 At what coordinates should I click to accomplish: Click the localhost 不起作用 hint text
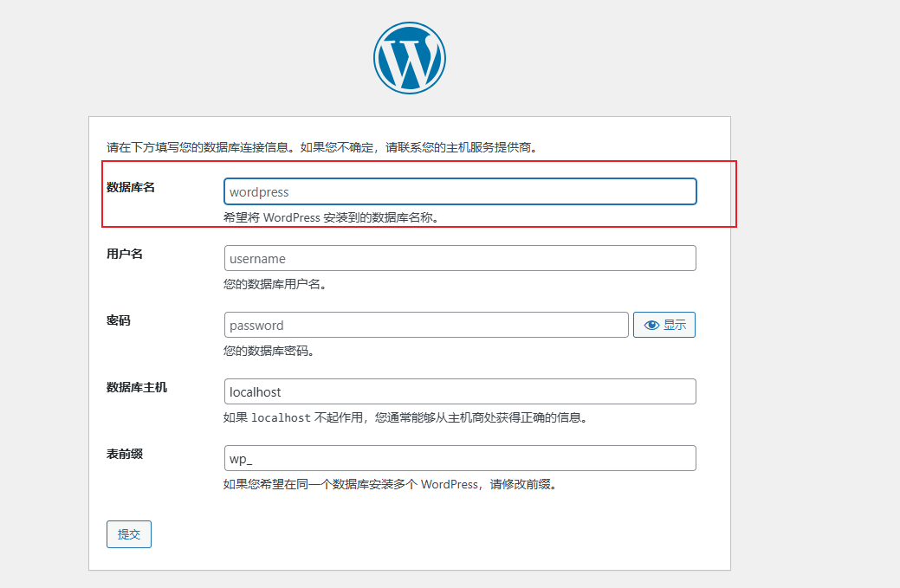406,417
